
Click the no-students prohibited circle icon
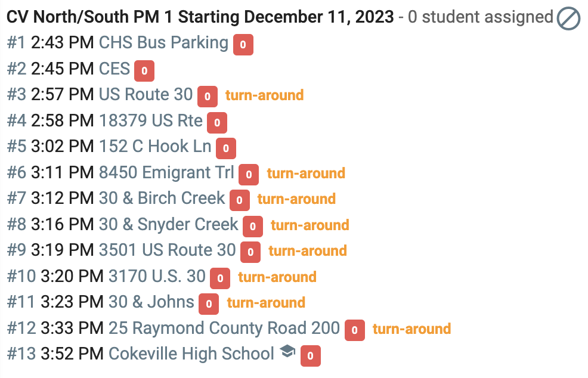tap(568, 18)
